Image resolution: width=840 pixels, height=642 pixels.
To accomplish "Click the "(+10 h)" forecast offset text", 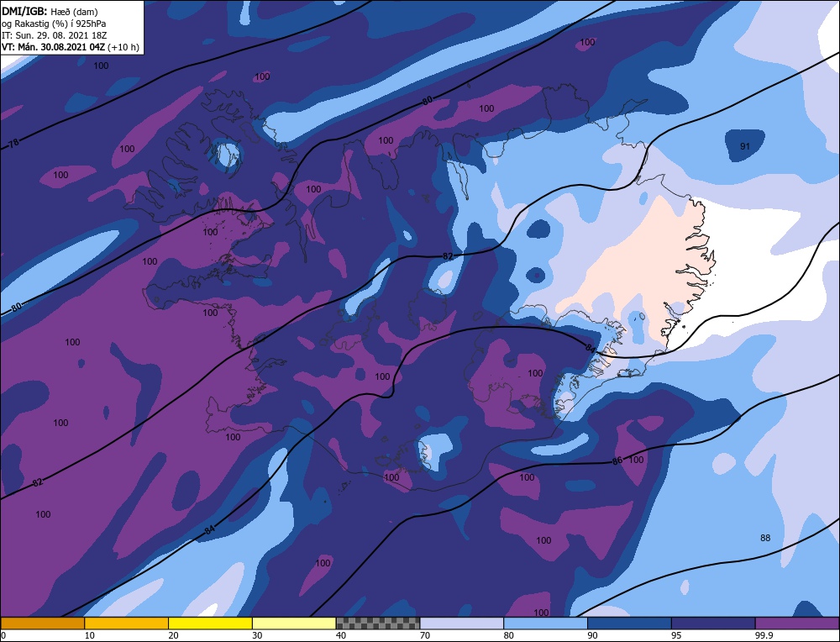I will (123, 47).
